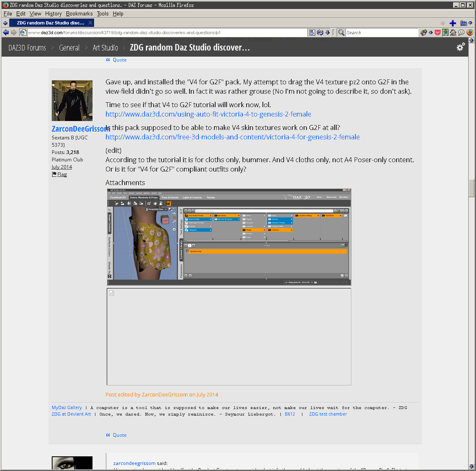Click the vertical scrollbar thumb
This screenshot has height=471, width=476.
coord(472,189)
